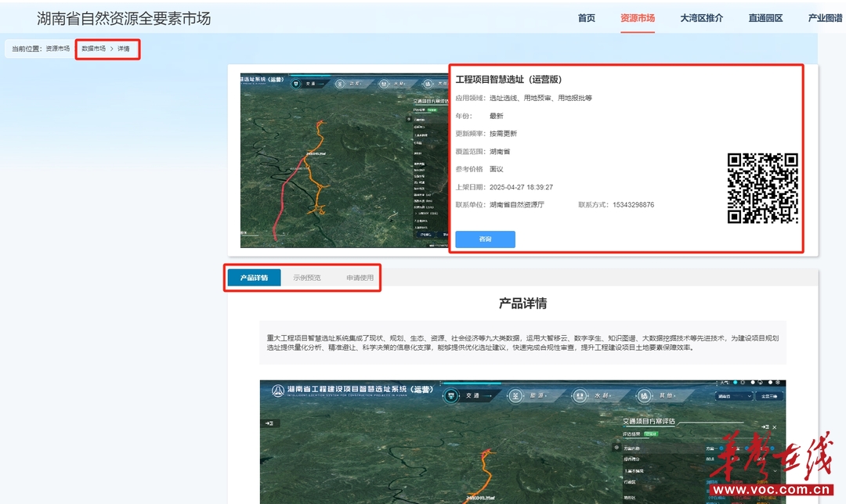
Task: Click the 更新频率 value 按需更新
Action: pos(503,134)
